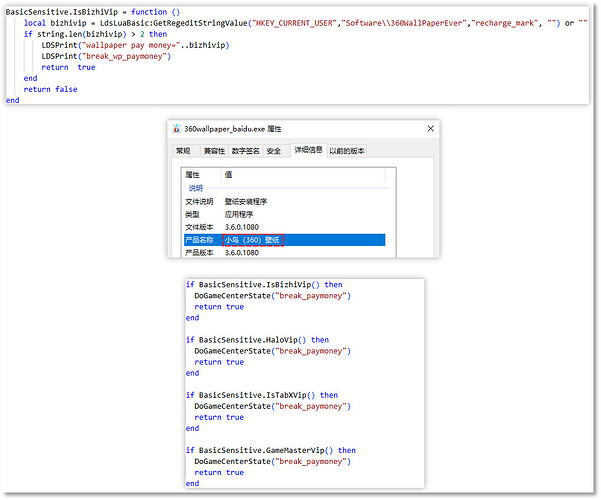Go to the 安全 tab
This screenshot has width=601, height=500.
[274, 151]
